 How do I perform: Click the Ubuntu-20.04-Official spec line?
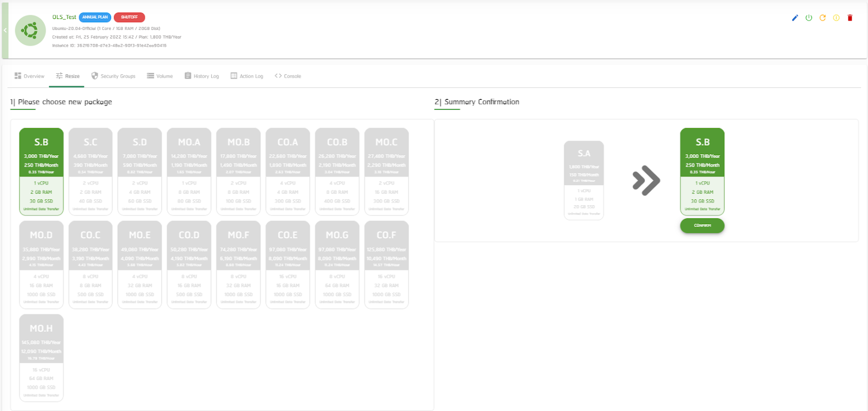(x=106, y=28)
